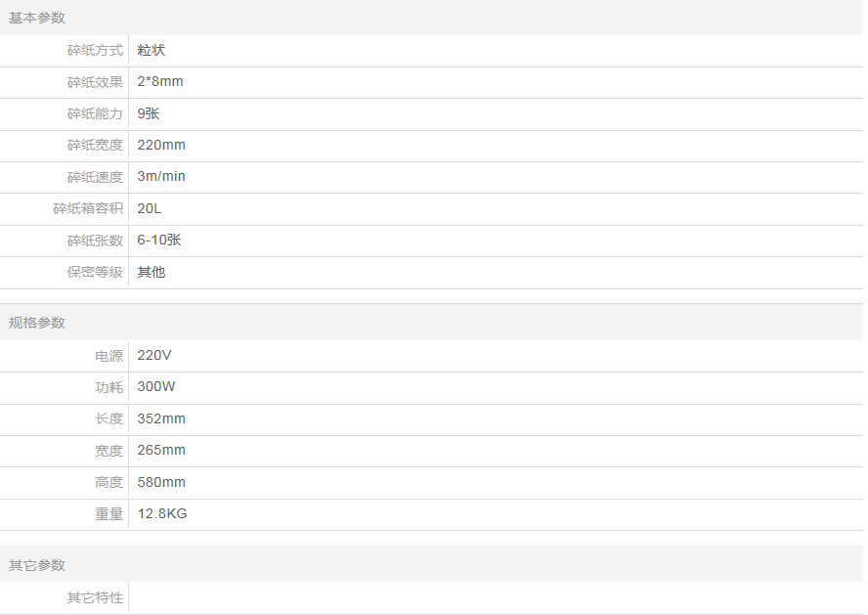Click the 20L bin capacity value
This screenshot has height=615, width=868.
150,208
